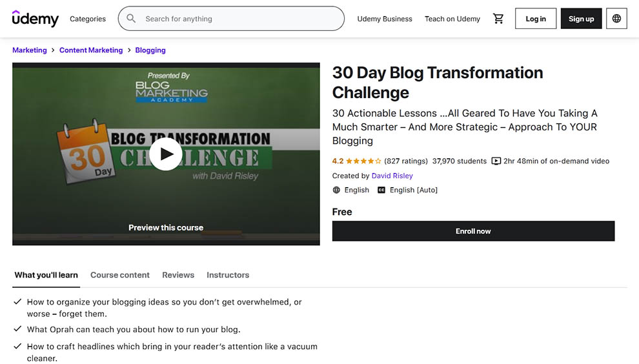Image resolution: width=639 pixels, height=364 pixels.
Task: Click the (827 ratings) text
Action: click(406, 161)
